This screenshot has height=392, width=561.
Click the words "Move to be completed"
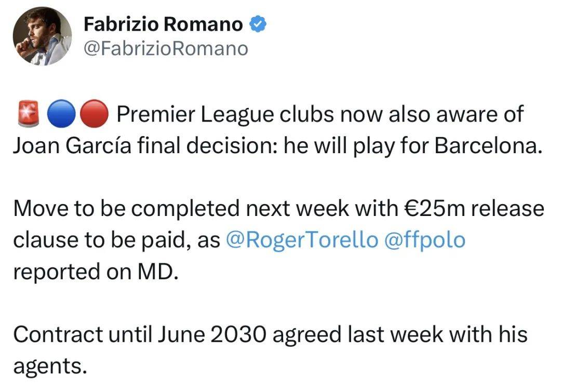tap(126, 209)
